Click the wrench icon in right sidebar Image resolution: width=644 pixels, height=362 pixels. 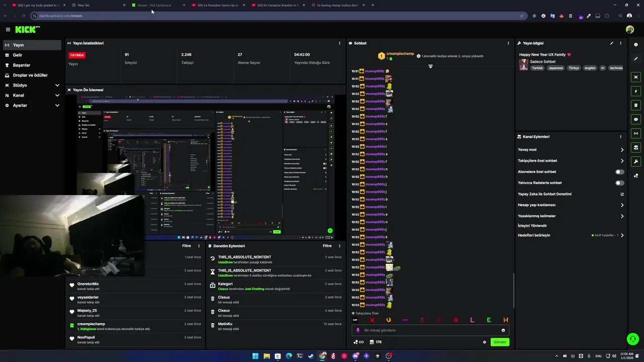(636, 162)
